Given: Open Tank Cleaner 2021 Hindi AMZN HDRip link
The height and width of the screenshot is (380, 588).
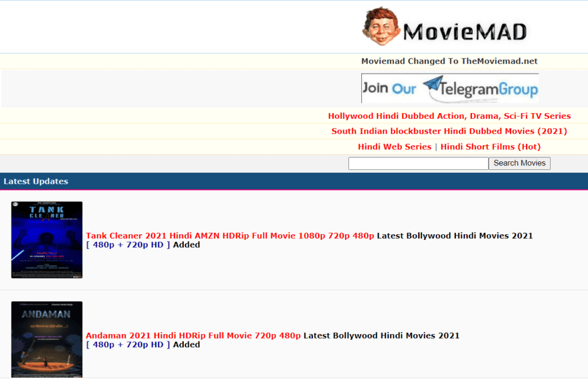Looking at the screenshot, I should [x=230, y=236].
